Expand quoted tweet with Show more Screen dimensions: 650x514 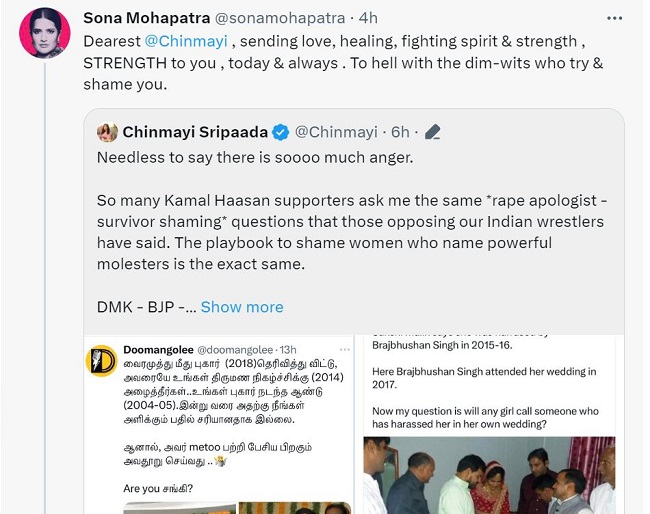tap(242, 307)
